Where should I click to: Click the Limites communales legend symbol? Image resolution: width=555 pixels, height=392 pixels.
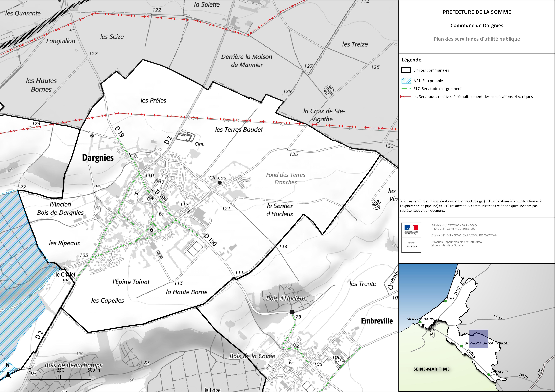[406, 70]
